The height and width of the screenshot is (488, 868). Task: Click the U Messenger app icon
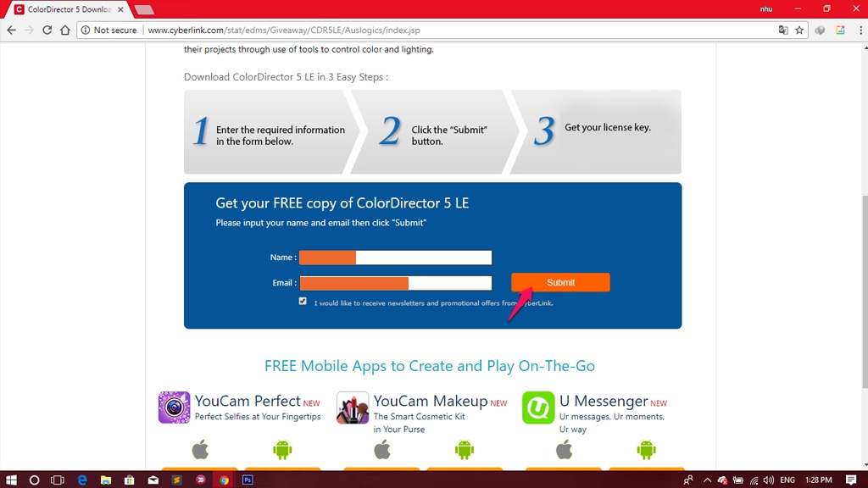pos(538,408)
